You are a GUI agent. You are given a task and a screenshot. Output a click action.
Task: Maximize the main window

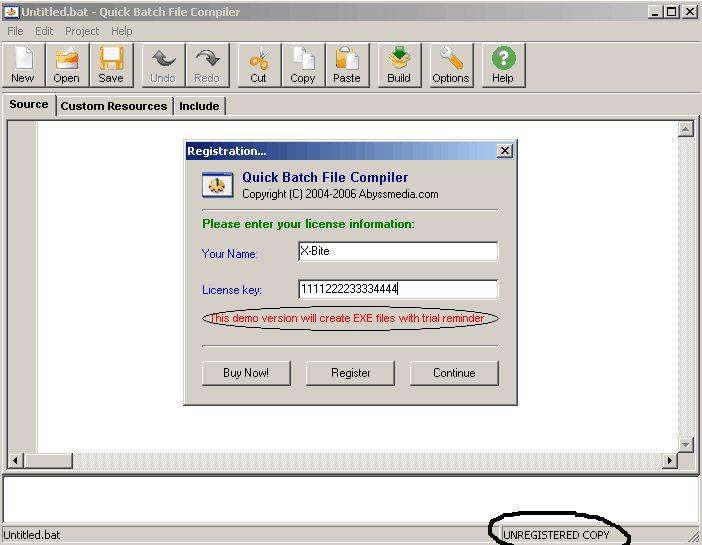coord(672,12)
